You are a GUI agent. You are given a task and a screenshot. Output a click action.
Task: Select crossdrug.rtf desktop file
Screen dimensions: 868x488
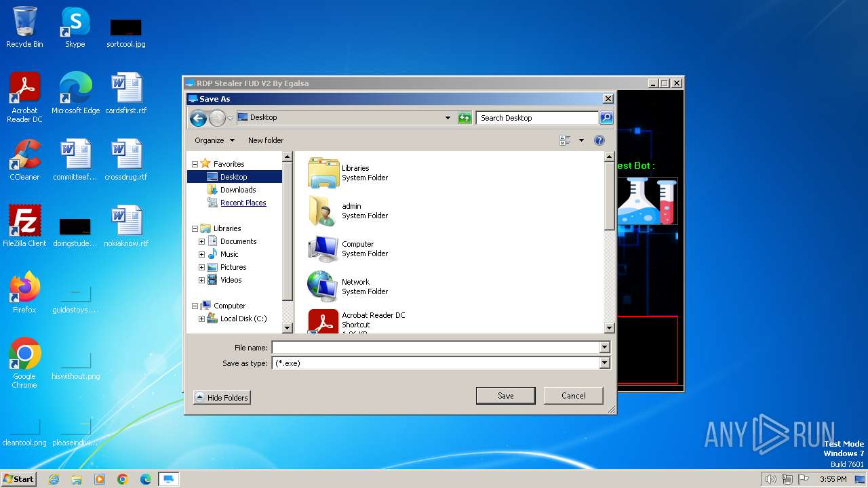click(x=126, y=160)
